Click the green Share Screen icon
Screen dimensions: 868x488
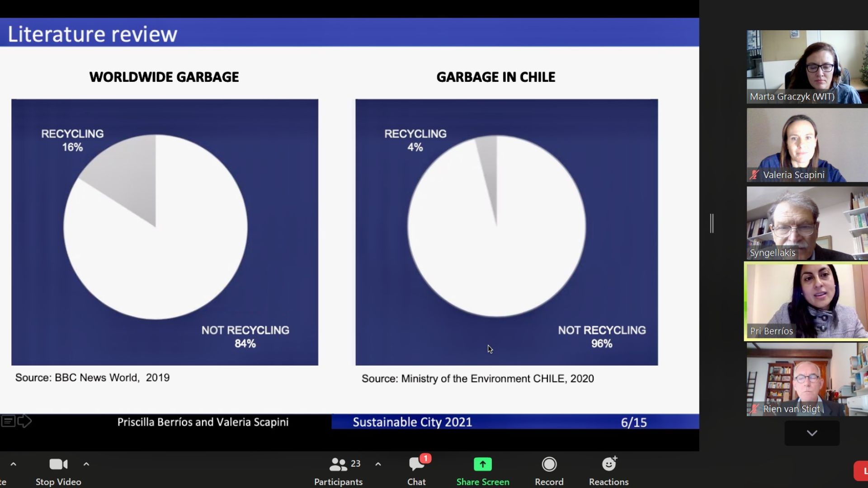pyautogui.click(x=482, y=464)
